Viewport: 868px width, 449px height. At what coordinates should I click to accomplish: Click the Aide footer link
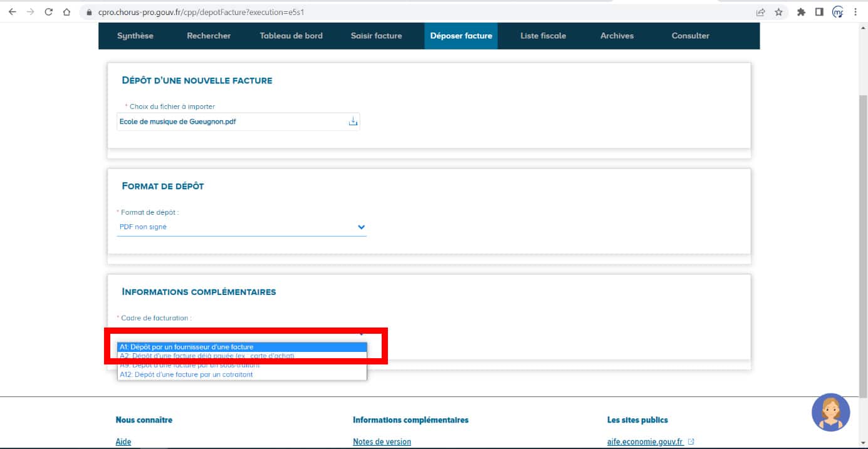(123, 441)
